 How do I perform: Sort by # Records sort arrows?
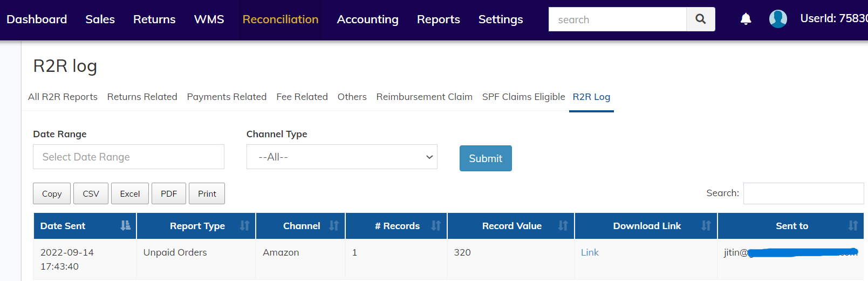coord(436,225)
